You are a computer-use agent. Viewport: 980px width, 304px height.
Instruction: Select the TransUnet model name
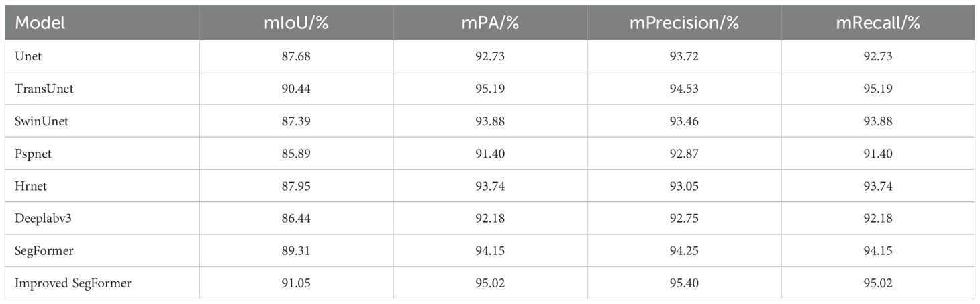[44, 89]
